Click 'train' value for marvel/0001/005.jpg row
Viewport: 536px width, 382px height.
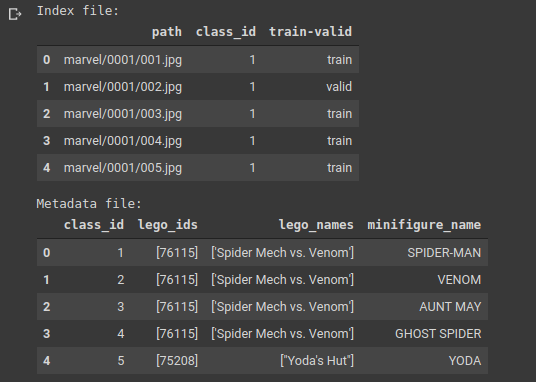pyautogui.click(x=339, y=168)
